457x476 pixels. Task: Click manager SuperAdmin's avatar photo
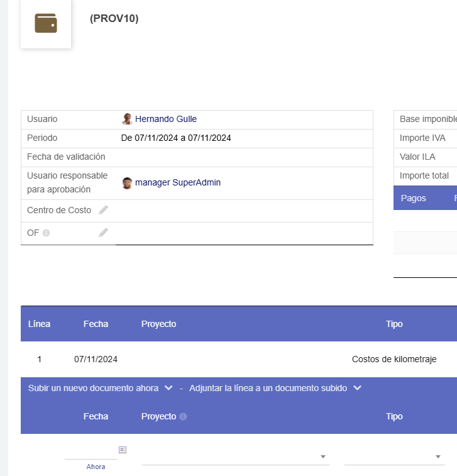pyautogui.click(x=127, y=183)
